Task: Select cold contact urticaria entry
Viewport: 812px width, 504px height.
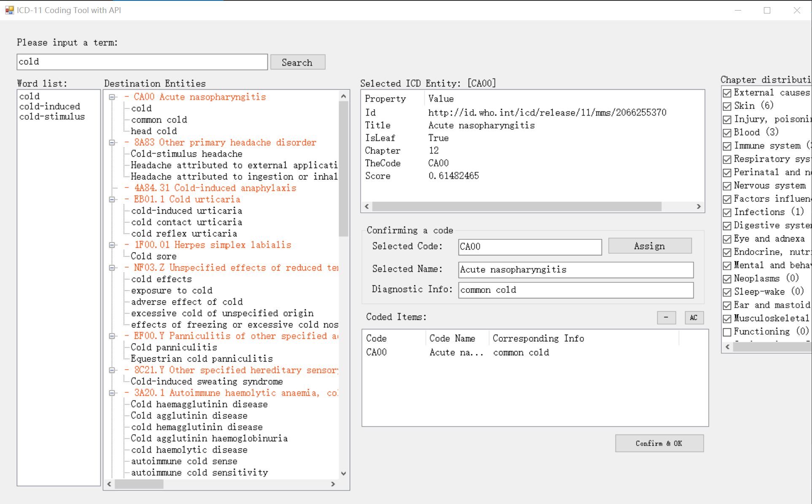Action: tap(186, 222)
